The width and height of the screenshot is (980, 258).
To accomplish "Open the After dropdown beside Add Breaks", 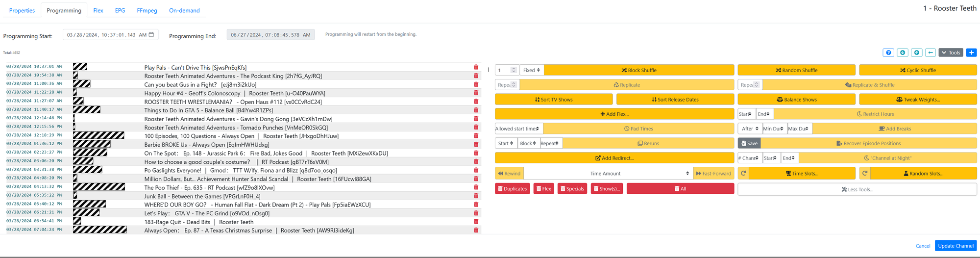I will click(750, 129).
